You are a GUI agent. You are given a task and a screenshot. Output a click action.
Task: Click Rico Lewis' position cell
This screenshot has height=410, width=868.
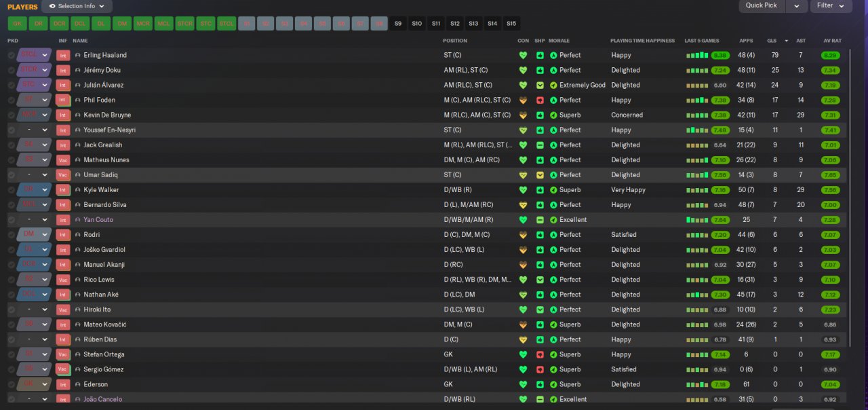click(477, 280)
